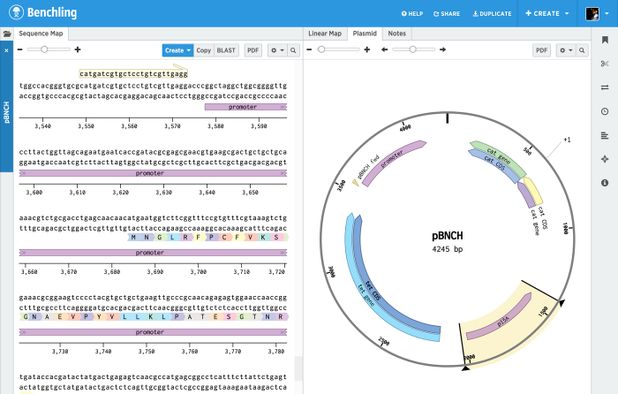This screenshot has height=394, width=618.
Task: Open the Create dropdown in header
Action: tap(547, 13)
